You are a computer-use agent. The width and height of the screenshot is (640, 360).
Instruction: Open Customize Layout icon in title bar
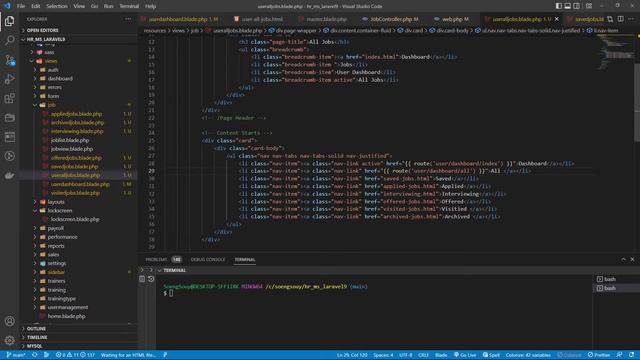[589, 6]
